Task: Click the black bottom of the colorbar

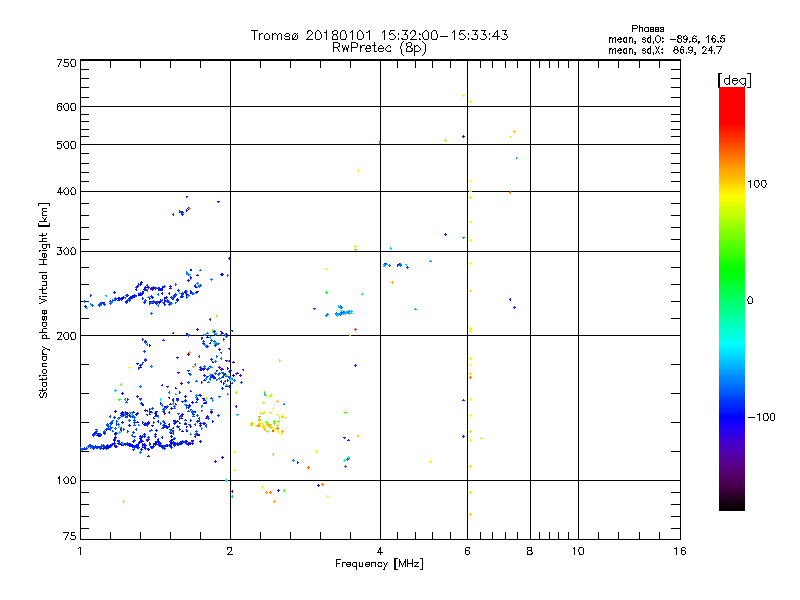Action: tap(732, 503)
